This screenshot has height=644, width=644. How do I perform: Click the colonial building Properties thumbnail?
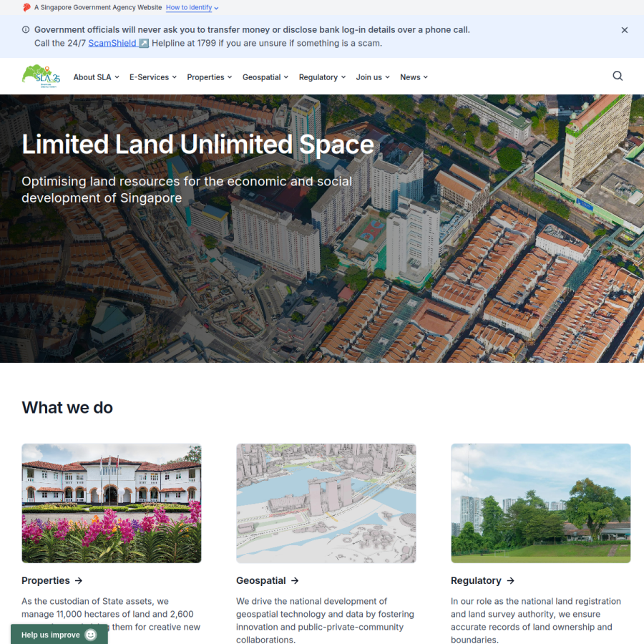click(112, 503)
